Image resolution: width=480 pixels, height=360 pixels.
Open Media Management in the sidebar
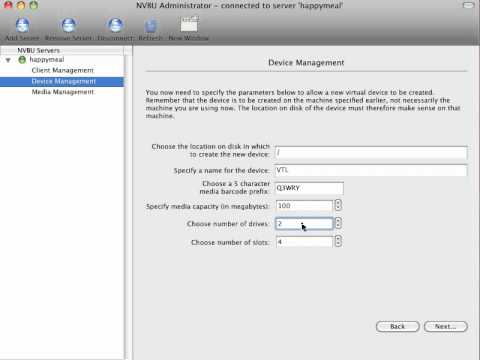pyautogui.click(x=63, y=92)
